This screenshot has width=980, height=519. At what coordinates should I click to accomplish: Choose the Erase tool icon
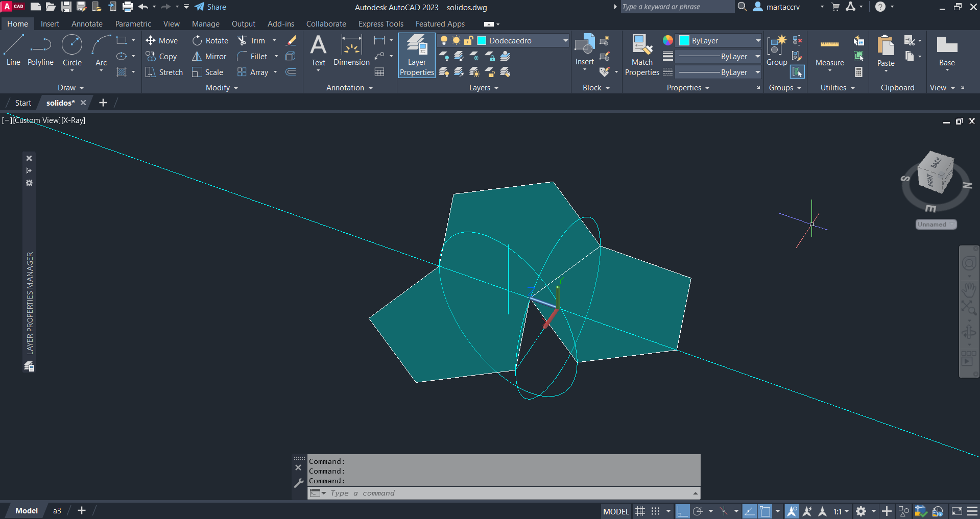(291, 41)
